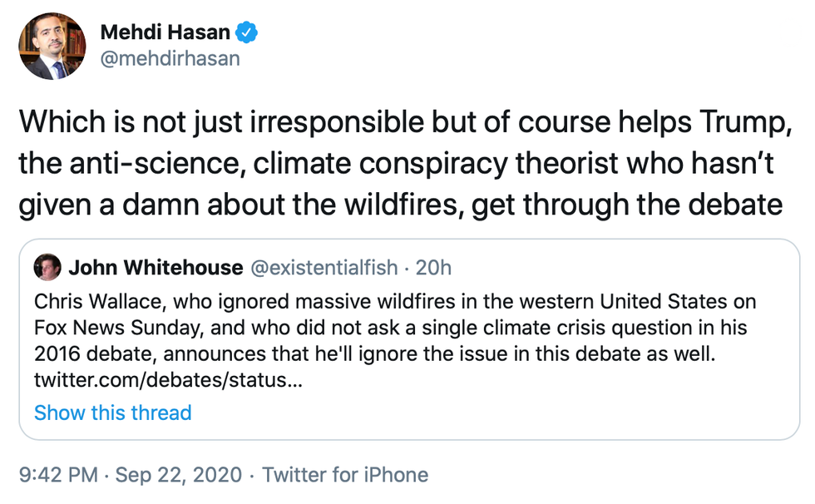This screenshot has height=504, width=815.
Task: Click "Chris Wallace" in the quoted tweet
Action: click(x=86, y=300)
